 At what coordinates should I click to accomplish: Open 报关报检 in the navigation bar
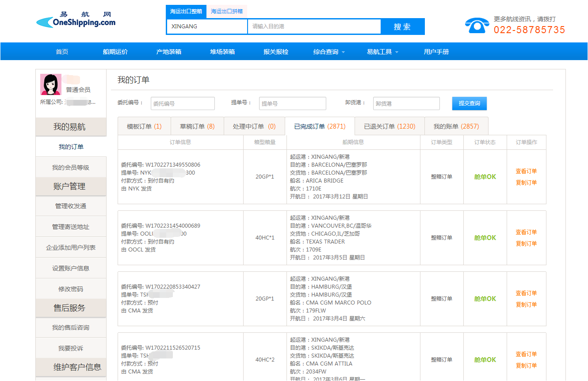[x=276, y=52]
